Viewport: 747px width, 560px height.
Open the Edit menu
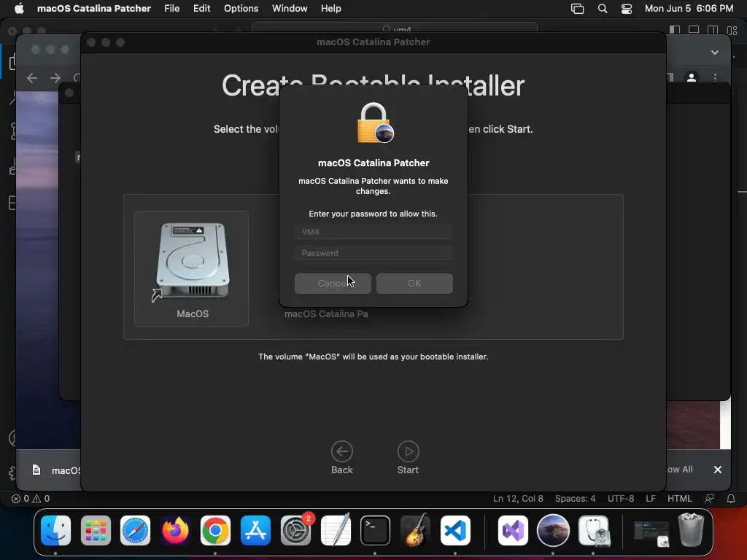(x=201, y=9)
